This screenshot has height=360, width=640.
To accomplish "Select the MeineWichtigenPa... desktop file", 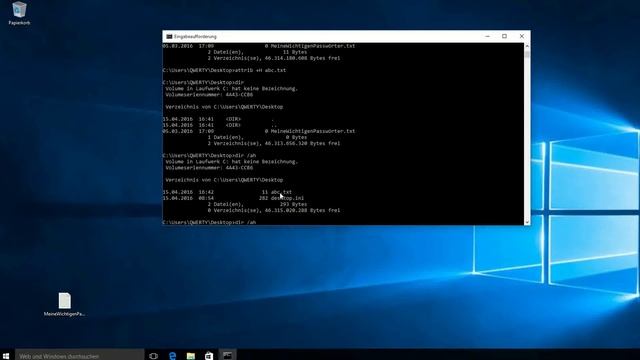I will 64,304.
